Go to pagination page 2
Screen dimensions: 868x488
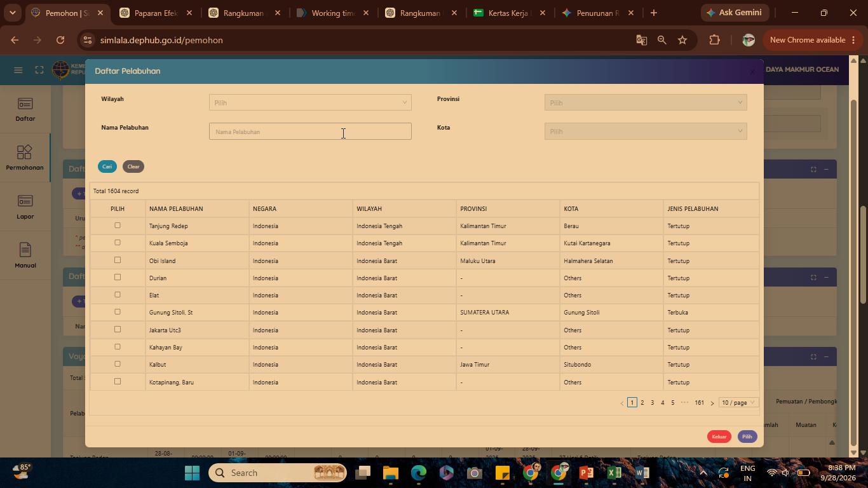642,402
